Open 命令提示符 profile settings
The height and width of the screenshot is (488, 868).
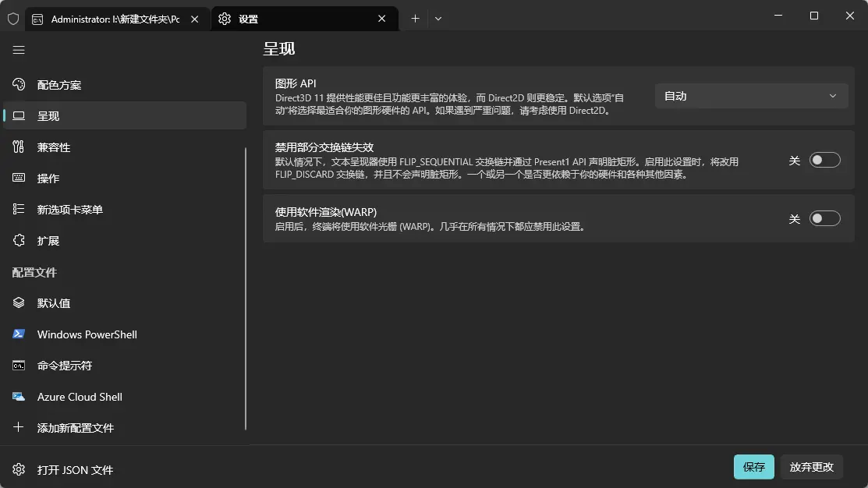125,365
